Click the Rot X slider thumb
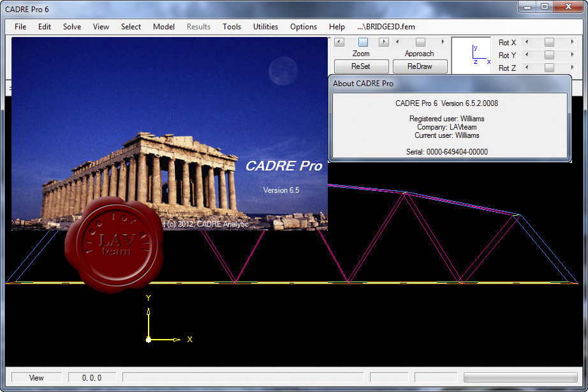Screen dimensions: 588x392 [x=549, y=42]
